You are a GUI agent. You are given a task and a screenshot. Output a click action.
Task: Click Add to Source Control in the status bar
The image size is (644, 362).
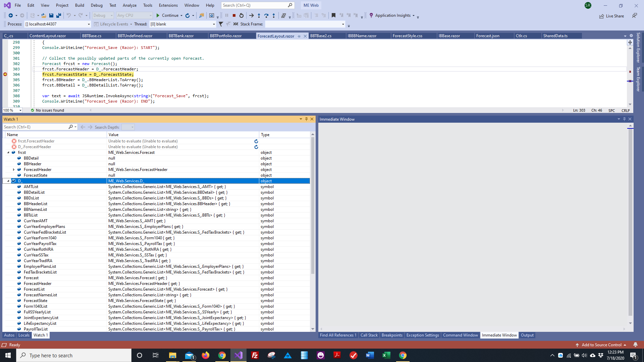tap(601, 345)
